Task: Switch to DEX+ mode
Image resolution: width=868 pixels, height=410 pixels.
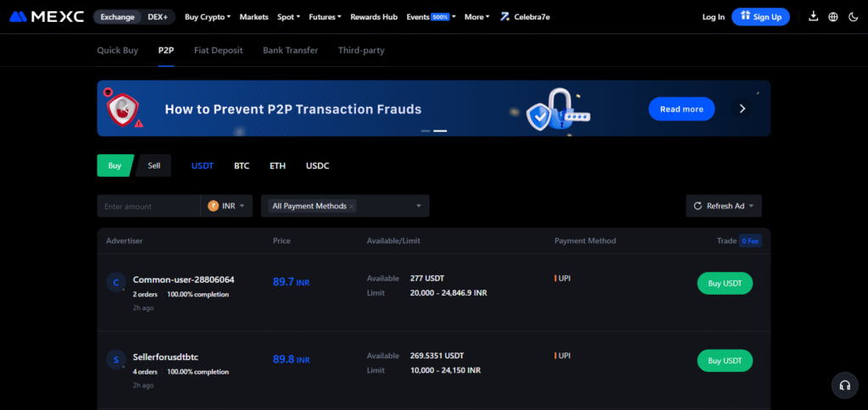Action: click(157, 17)
